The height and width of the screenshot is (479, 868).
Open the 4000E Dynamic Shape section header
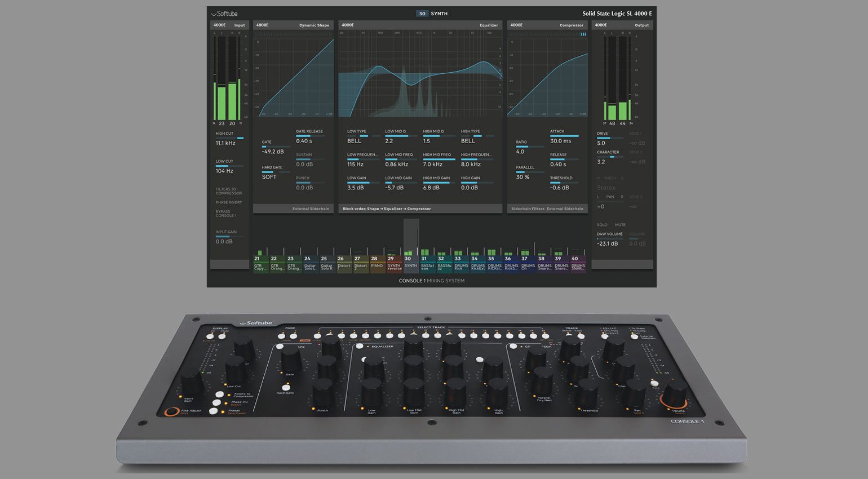coord(293,25)
